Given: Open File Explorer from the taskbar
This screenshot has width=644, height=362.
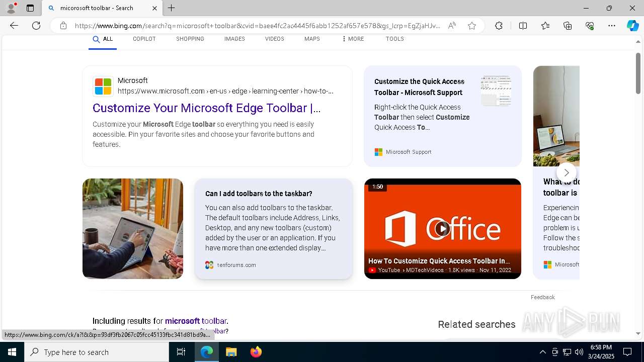Looking at the screenshot, I should (x=231, y=352).
